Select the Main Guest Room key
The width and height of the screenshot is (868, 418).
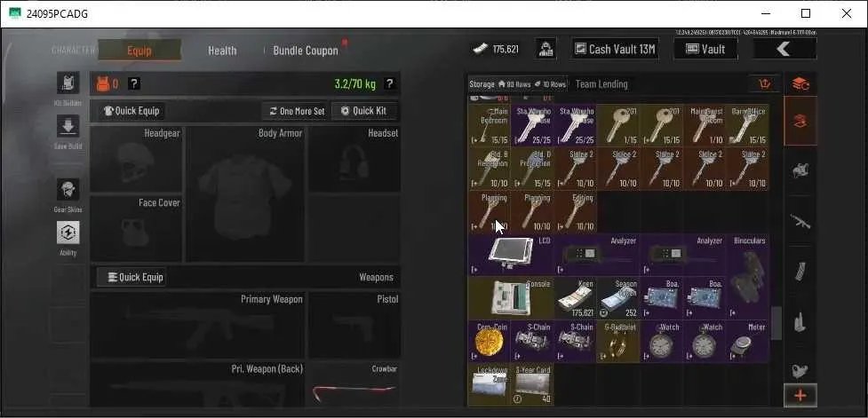(x=705, y=125)
